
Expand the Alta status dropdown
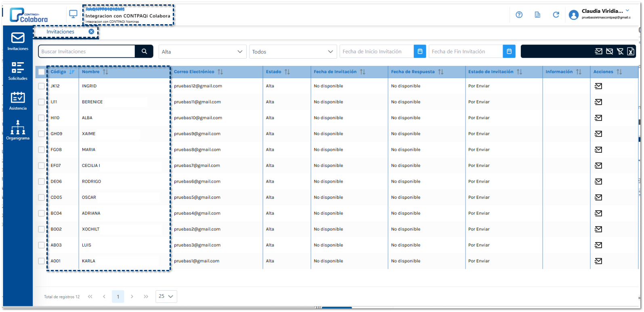pos(202,52)
